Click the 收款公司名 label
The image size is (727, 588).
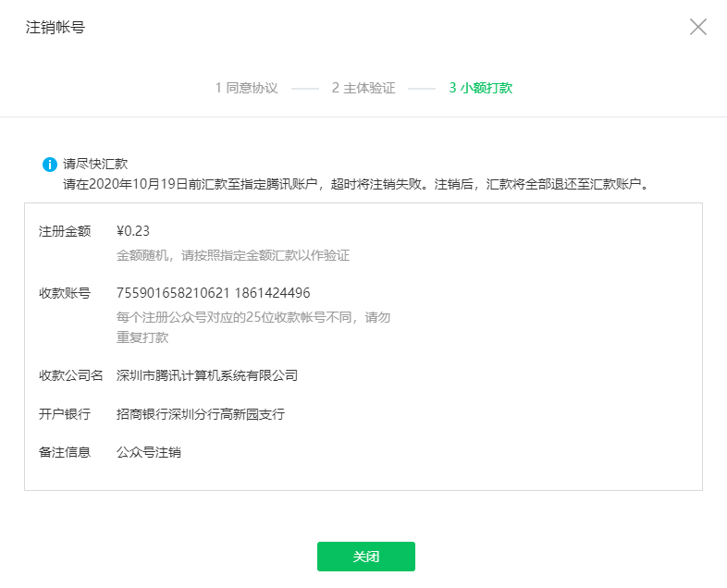71,375
